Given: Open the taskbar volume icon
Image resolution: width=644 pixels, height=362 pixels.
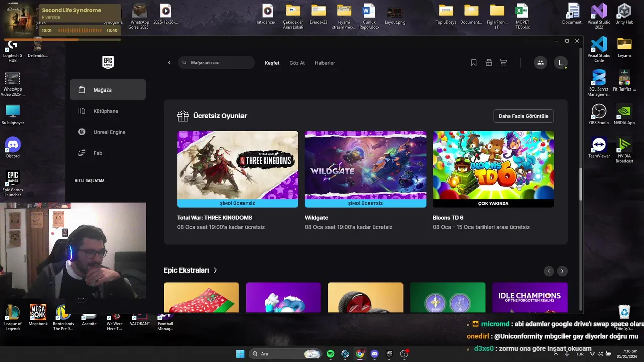Looking at the screenshot, I should (600, 354).
